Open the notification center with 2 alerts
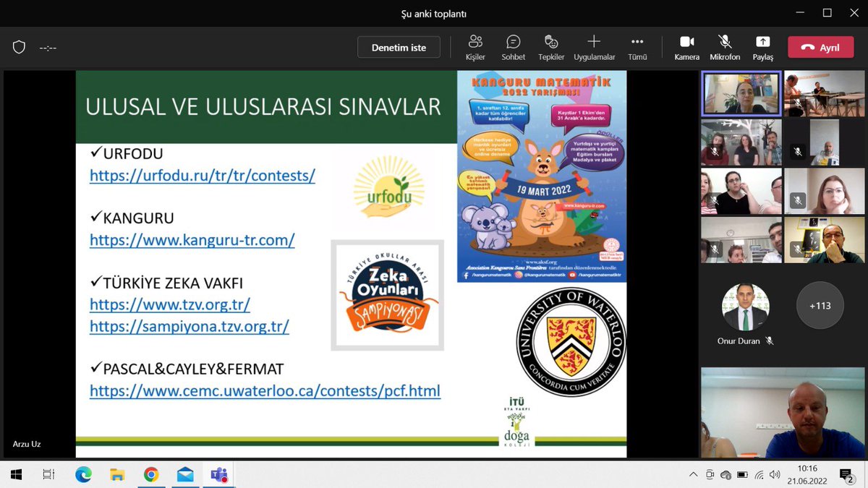Screen dimensions: 868x488 coord(846,474)
